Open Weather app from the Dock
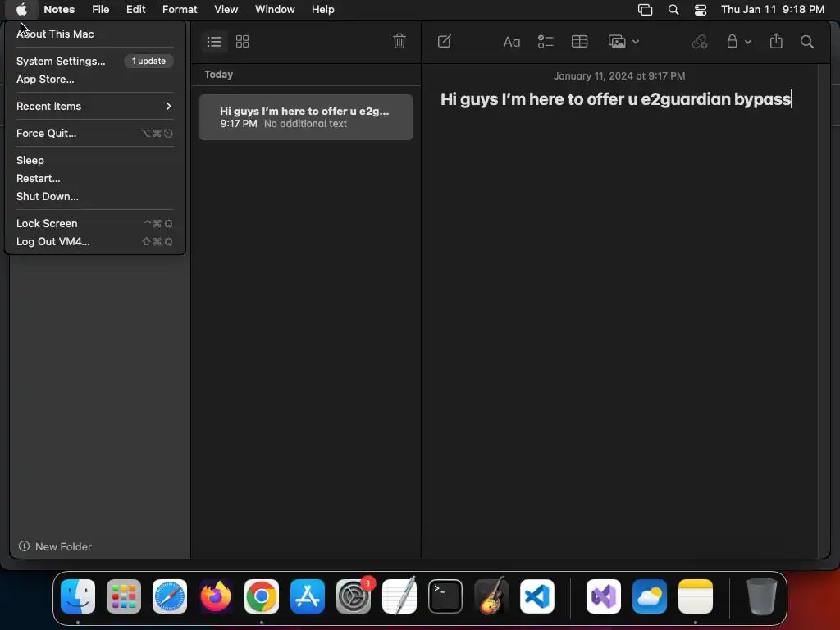The height and width of the screenshot is (630, 840). coord(650,596)
